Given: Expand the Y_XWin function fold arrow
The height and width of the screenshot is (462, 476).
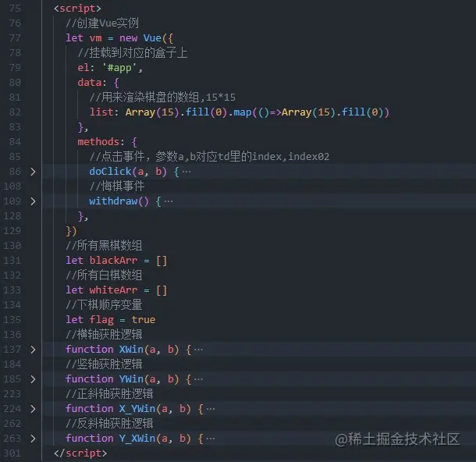Looking at the screenshot, I should click(33, 439).
